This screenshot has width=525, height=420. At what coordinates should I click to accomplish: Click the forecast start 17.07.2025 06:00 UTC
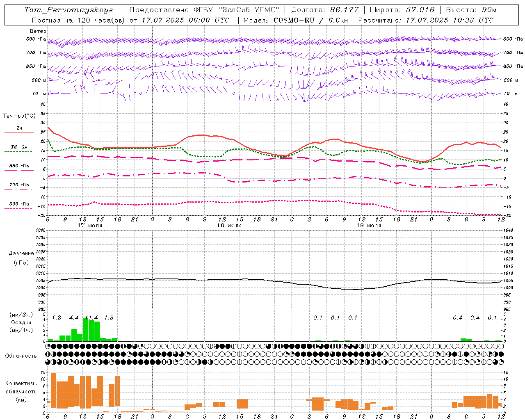[185, 20]
